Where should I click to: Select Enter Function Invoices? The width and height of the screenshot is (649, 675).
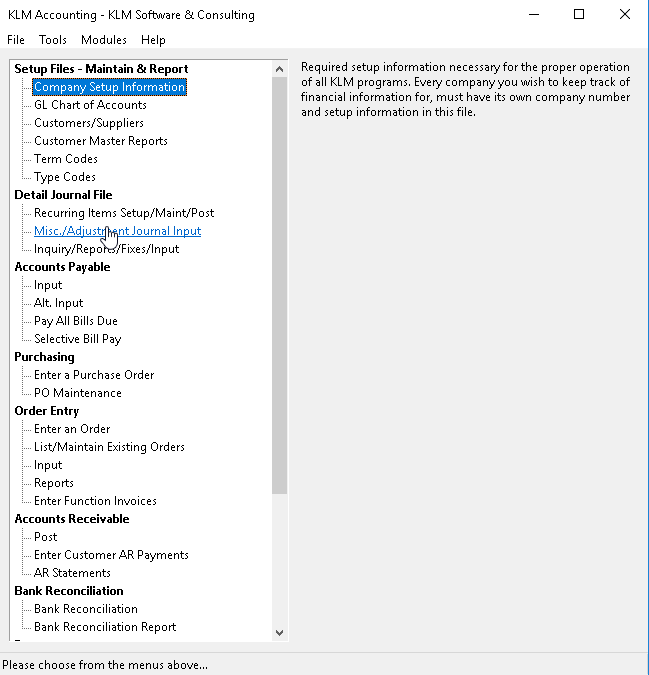point(95,501)
